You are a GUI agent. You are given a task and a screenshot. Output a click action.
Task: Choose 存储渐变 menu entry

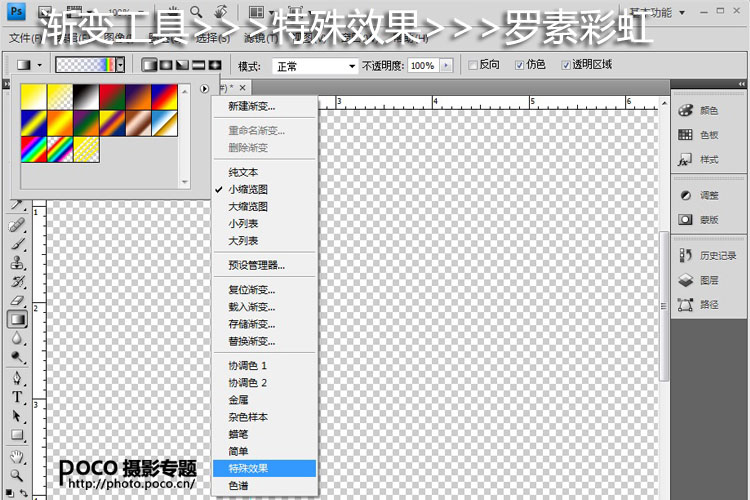click(265, 324)
